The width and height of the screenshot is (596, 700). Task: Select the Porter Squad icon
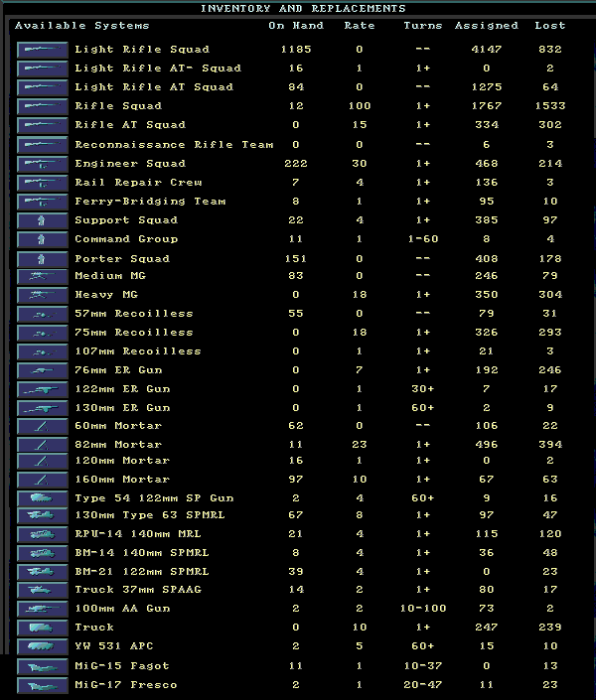(43, 259)
